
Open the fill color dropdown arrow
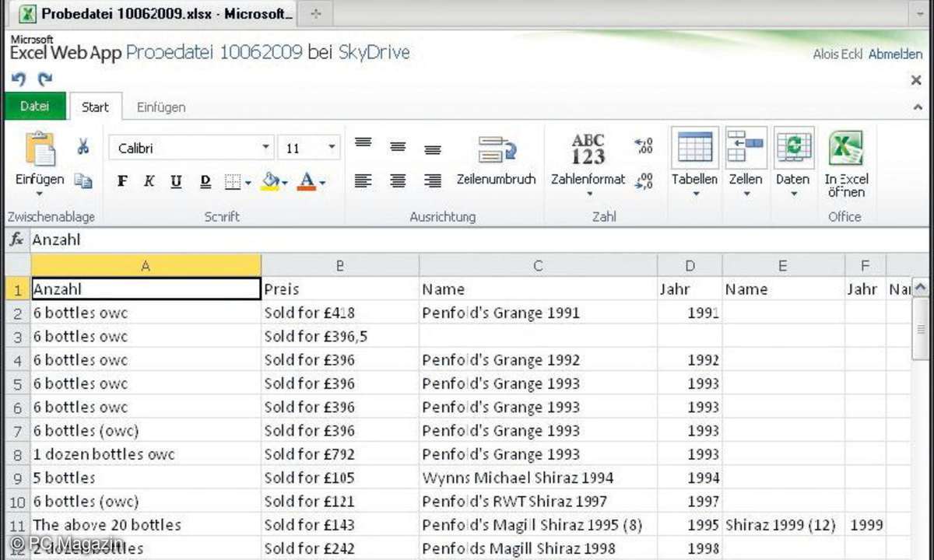[x=285, y=184]
